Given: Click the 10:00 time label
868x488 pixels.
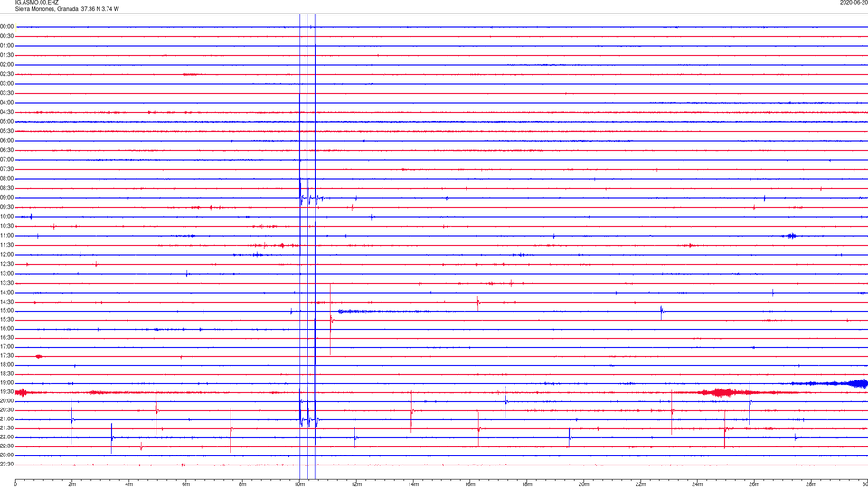Looking at the screenshot, I should 7,216.
